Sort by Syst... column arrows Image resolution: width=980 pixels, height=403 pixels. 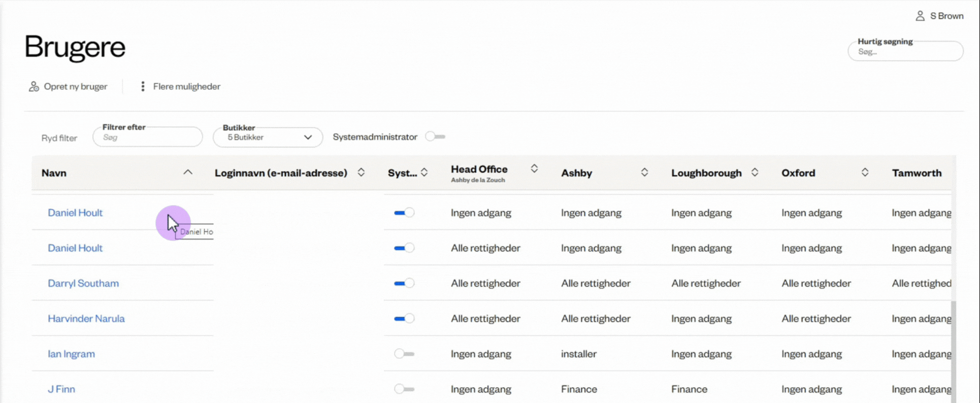pos(424,173)
